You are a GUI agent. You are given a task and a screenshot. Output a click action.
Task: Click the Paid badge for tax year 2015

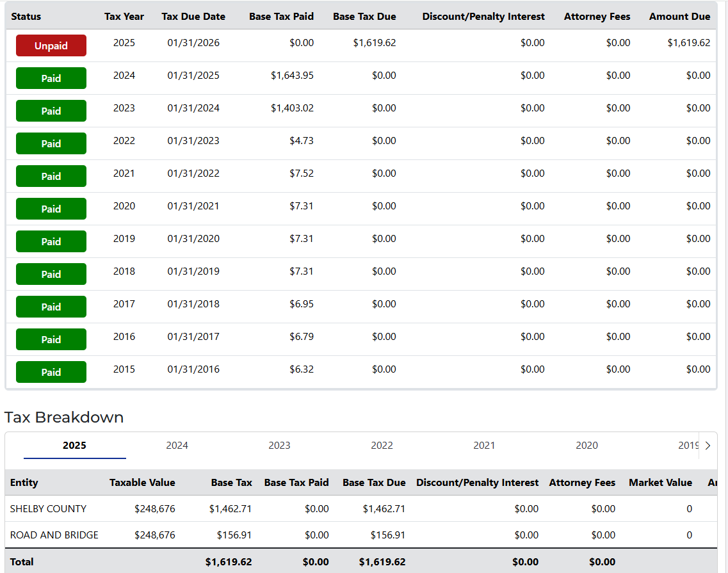[x=51, y=372]
